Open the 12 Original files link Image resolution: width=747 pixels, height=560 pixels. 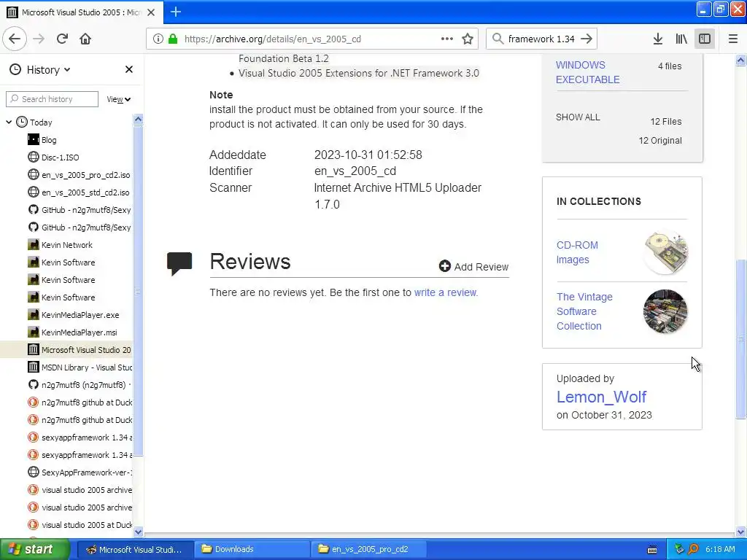[x=659, y=141]
